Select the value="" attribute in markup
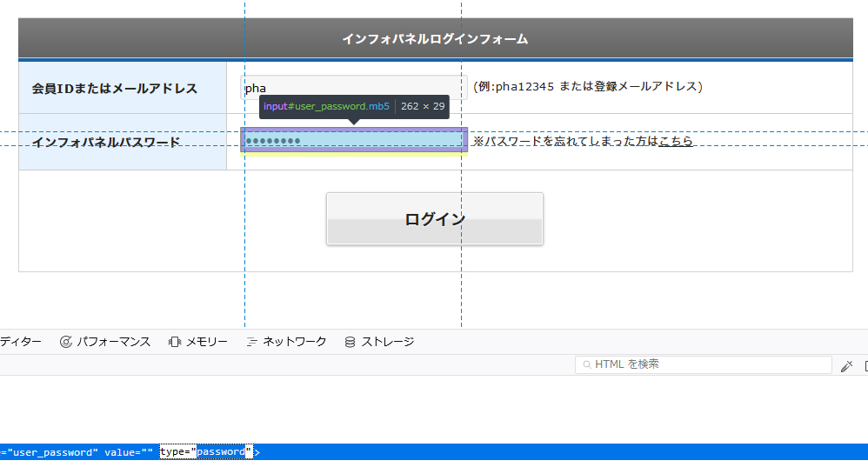Screen dimensions: 868x474 tap(129, 452)
